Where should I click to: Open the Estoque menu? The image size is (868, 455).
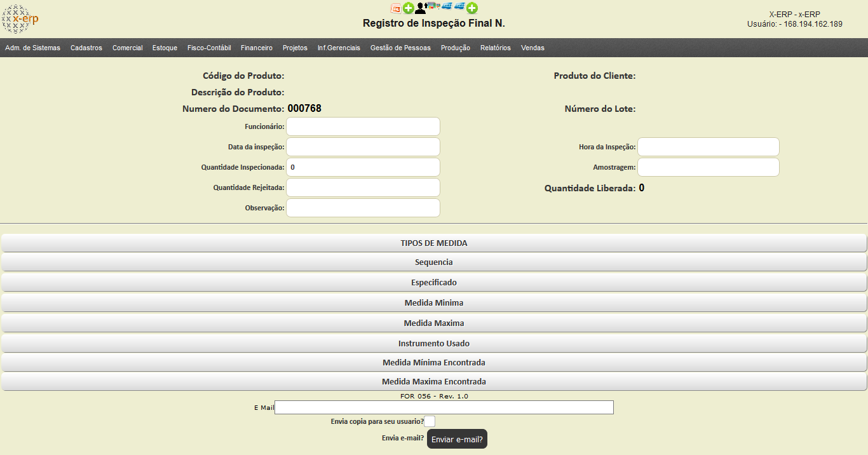click(x=165, y=48)
